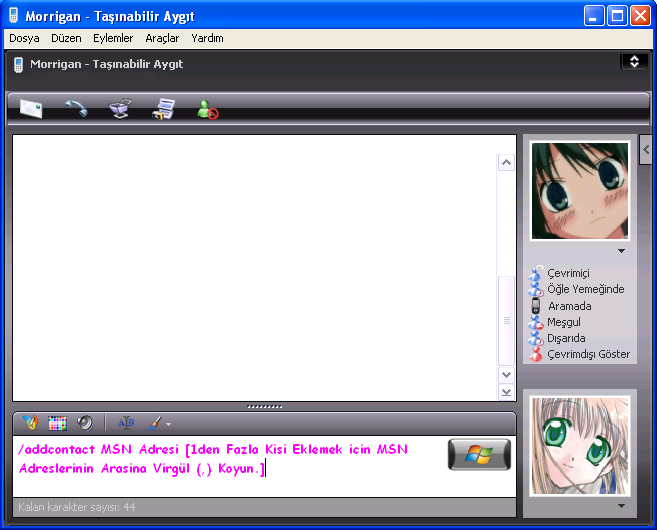Click the mobile phone icon in conversation header

pos(18,65)
